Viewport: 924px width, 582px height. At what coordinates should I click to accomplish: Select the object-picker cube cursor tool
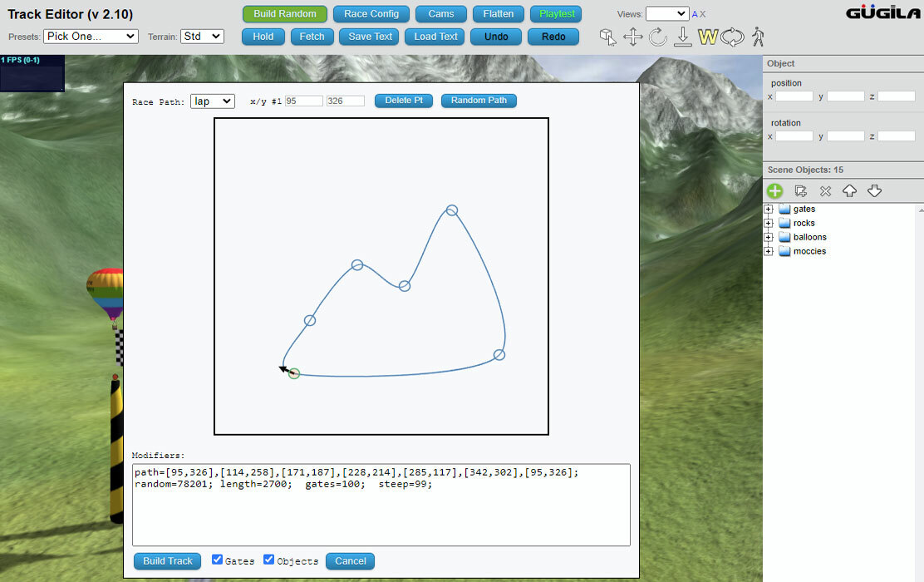click(x=607, y=37)
